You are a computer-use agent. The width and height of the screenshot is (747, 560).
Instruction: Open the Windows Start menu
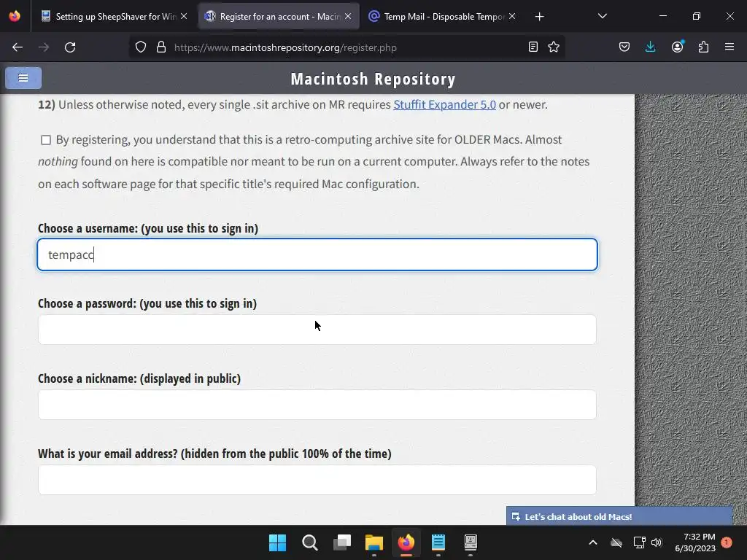pyautogui.click(x=278, y=542)
